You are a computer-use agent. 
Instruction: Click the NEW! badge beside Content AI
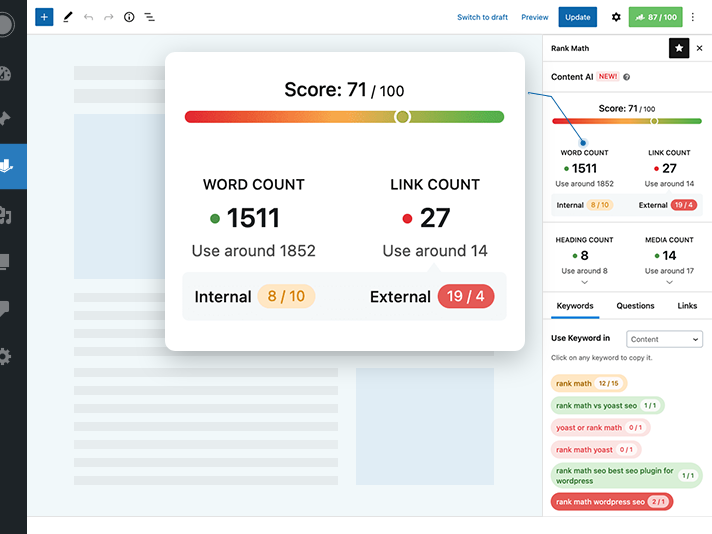(x=608, y=76)
